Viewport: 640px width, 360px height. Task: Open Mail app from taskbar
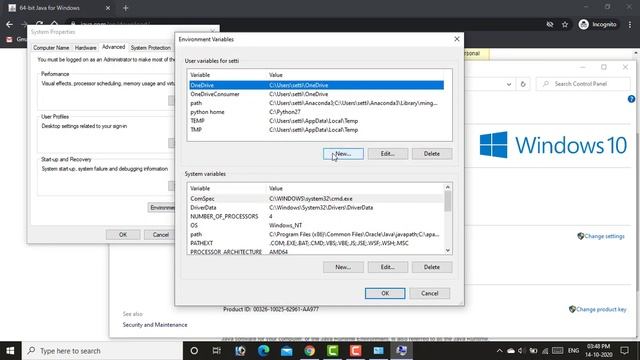pos(287,351)
